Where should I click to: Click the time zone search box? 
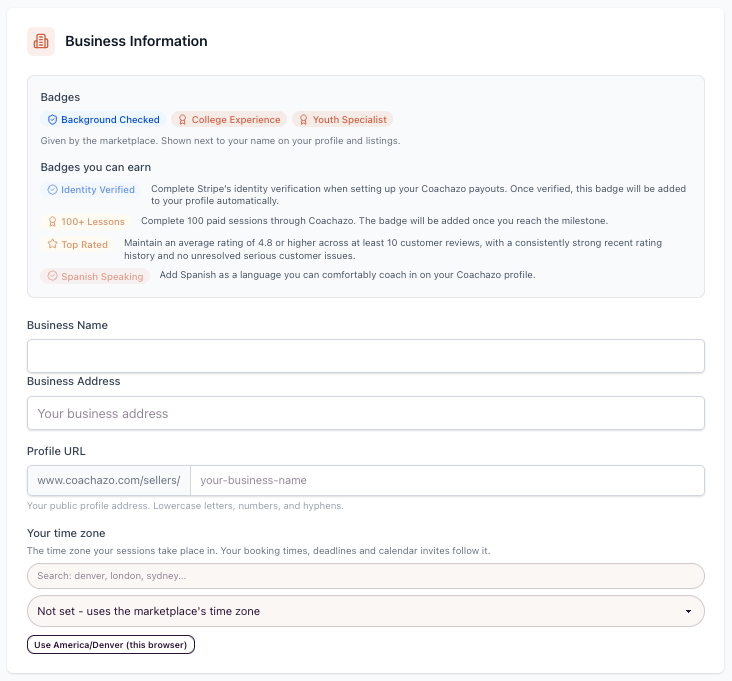(x=366, y=576)
